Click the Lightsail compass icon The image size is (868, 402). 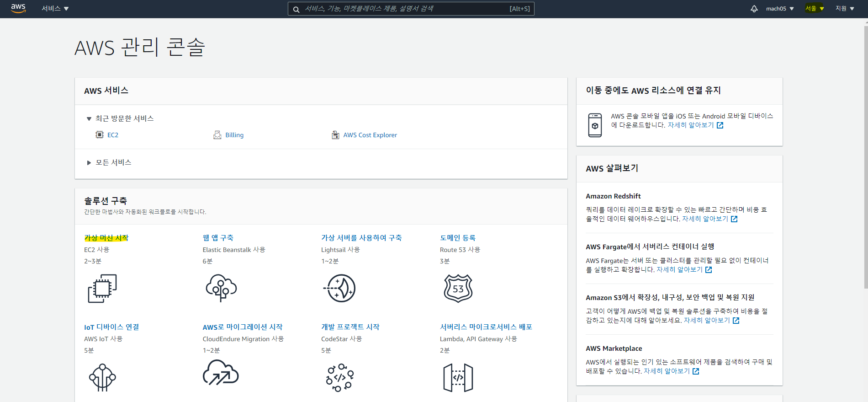point(339,288)
